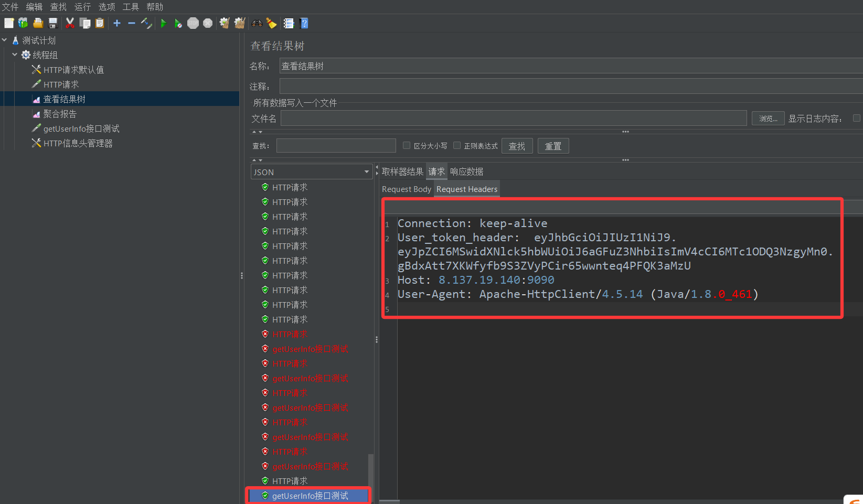Viewport: 863px width, 504px height.
Task: Switch to Request Body tab
Action: (x=407, y=189)
